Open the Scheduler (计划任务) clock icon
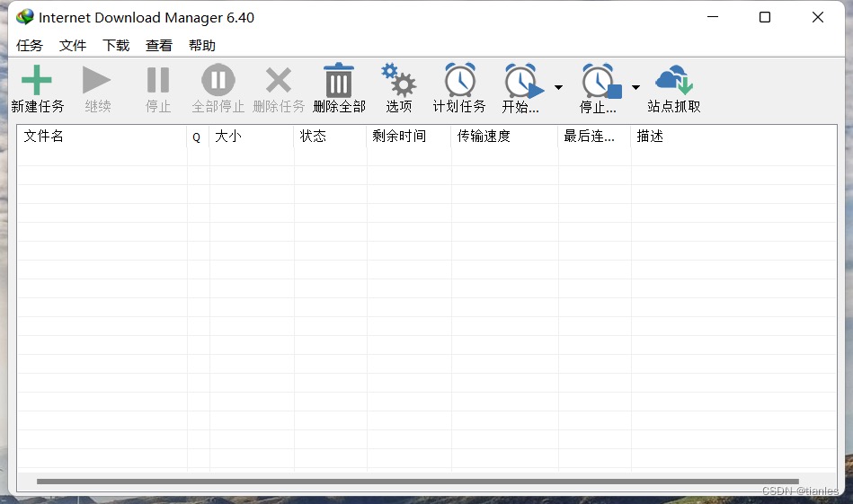Screen dimensions: 853x504 [459, 82]
